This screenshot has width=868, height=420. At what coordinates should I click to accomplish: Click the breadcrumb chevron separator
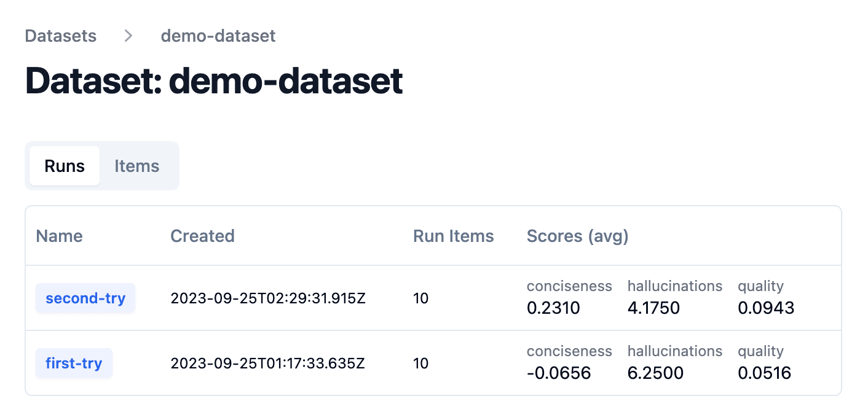[x=127, y=36]
